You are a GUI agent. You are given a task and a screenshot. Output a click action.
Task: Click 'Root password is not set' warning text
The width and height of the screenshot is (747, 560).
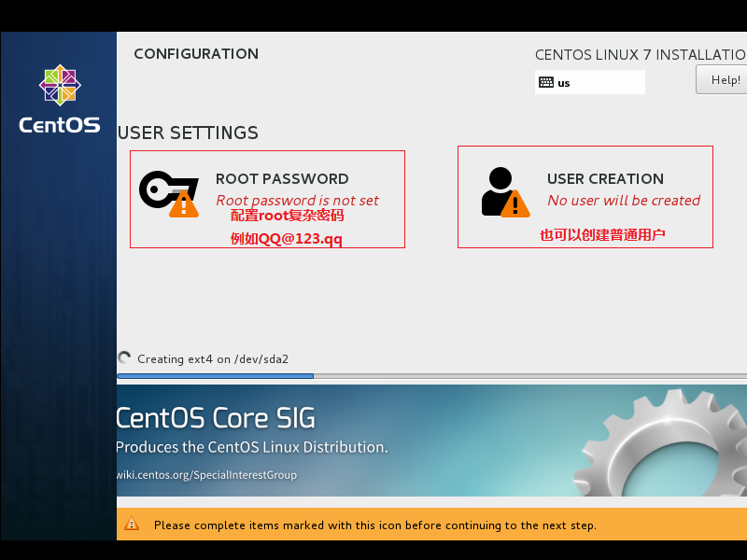tap(297, 200)
